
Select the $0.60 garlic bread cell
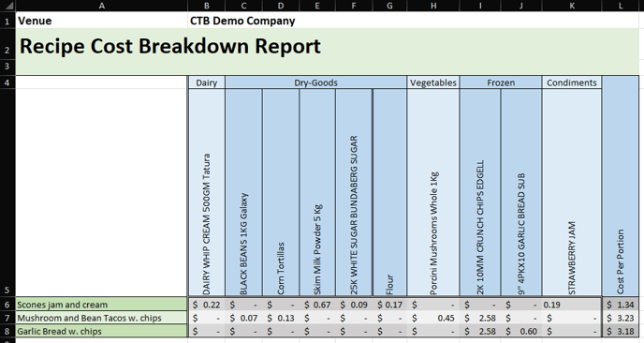point(521,331)
